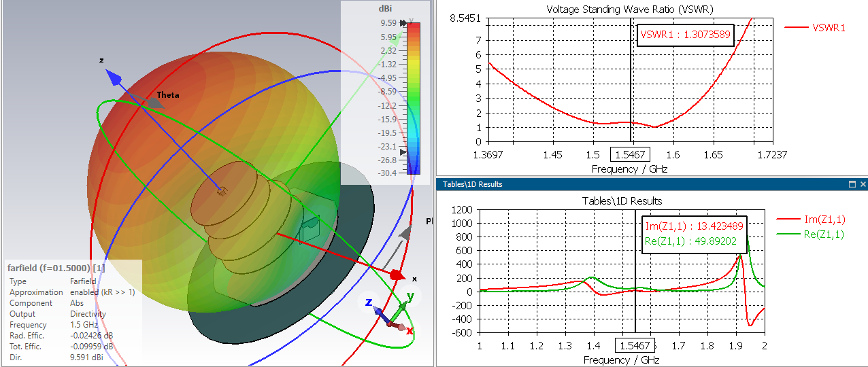Click the farfield (f=01.5000) [1] info header
The height and width of the screenshot is (367, 868).
(56, 267)
